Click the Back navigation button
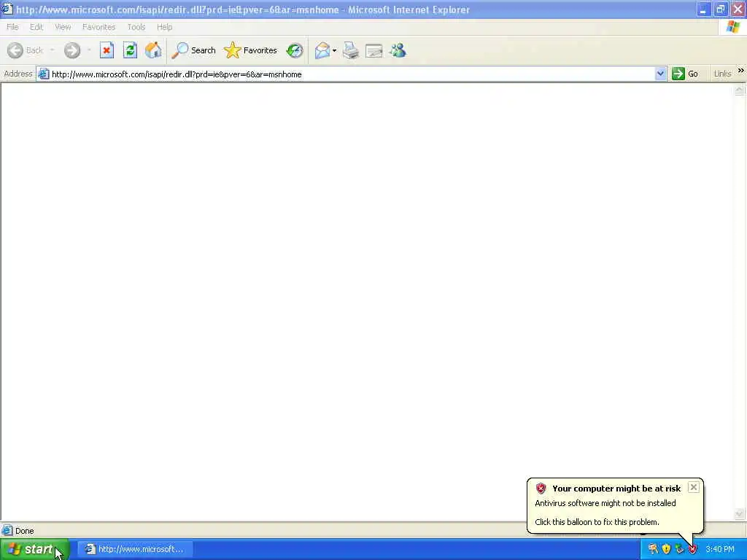Viewport: 747px width, 560px height. point(26,50)
